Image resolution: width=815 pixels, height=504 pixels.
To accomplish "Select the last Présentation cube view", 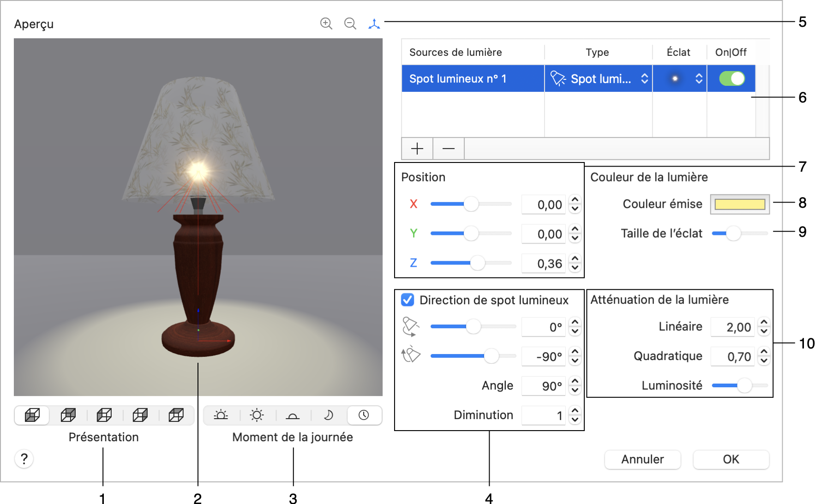I will point(176,415).
